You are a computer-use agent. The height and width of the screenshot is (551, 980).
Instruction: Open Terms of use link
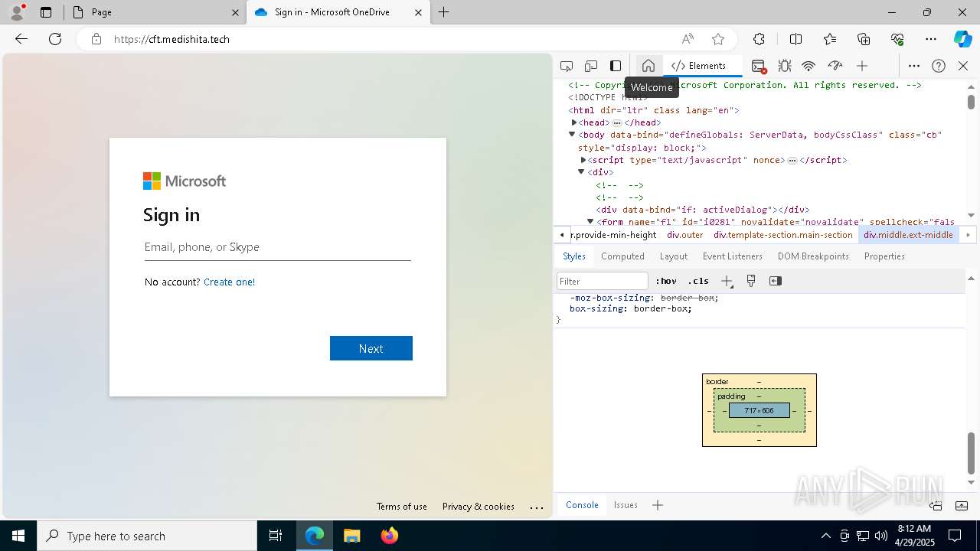point(402,507)
